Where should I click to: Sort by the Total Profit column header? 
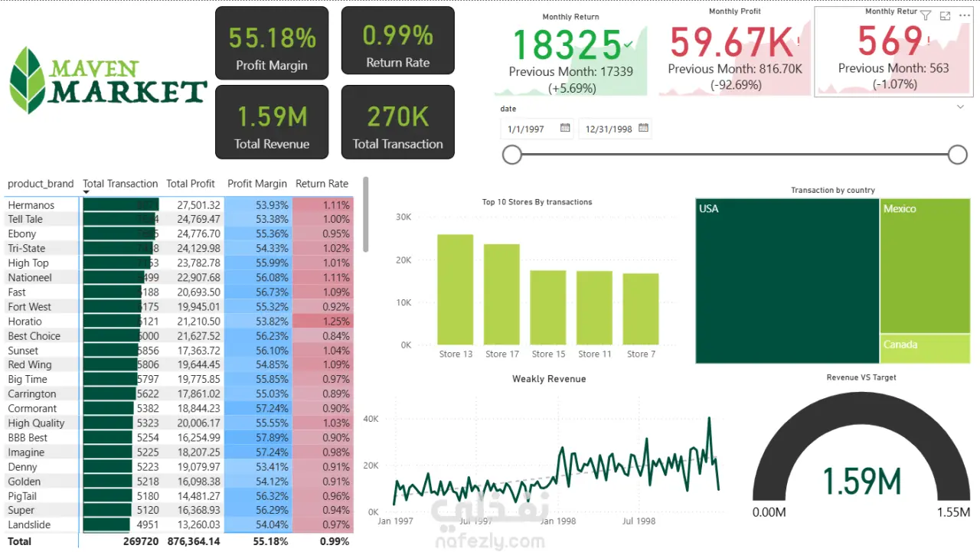tap(191, 184)
